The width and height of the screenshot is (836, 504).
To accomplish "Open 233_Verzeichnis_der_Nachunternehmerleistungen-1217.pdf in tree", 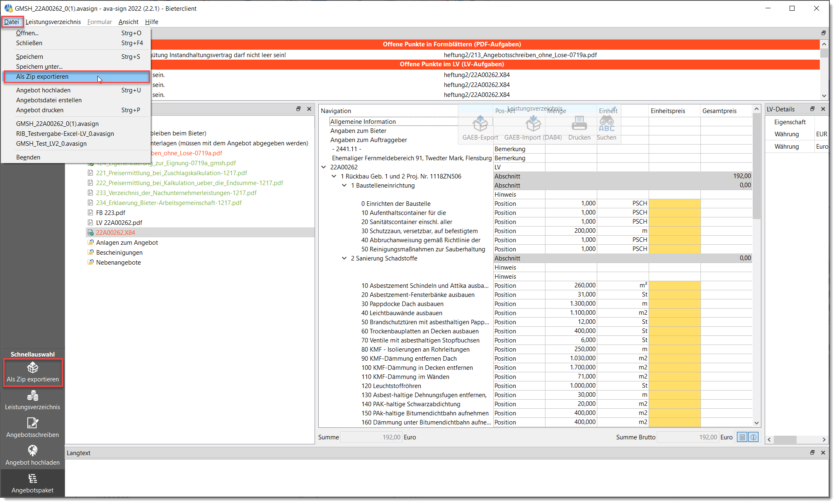I will point(176,193).
